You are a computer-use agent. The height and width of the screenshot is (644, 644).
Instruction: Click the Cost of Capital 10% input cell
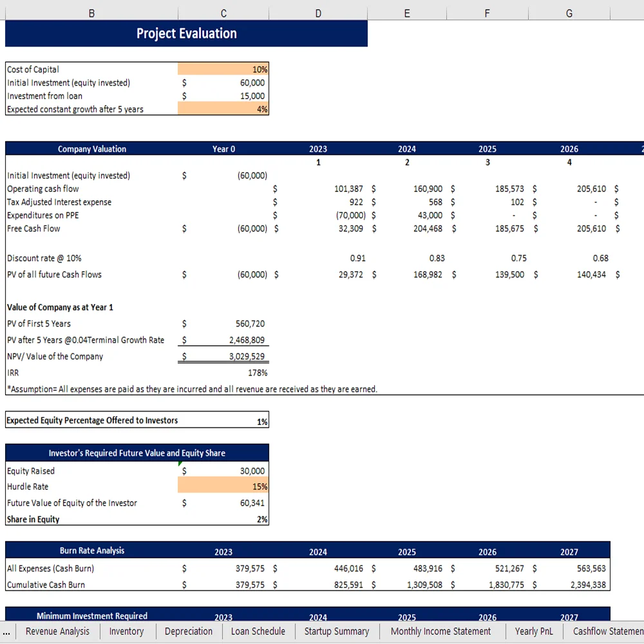[x=223, y=70]
